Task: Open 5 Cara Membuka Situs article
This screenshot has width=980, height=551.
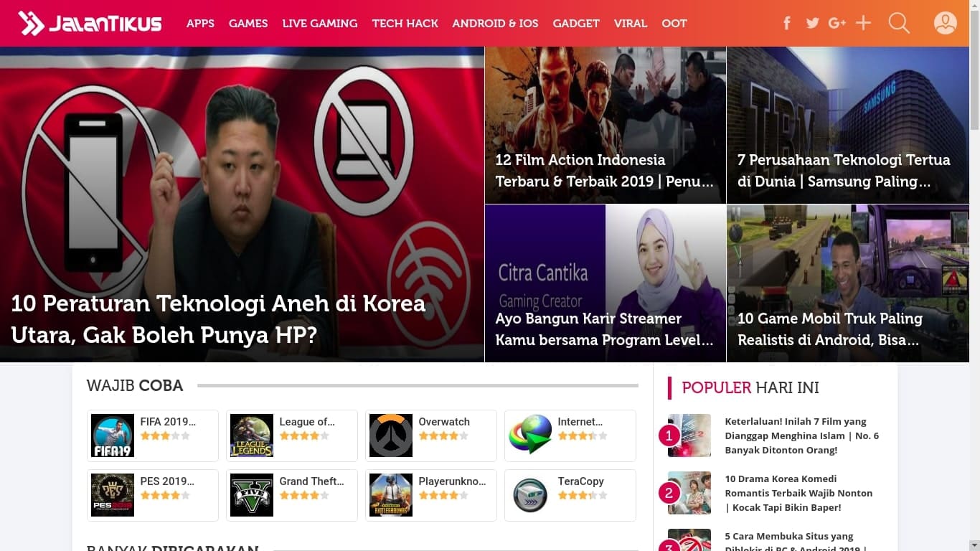Action: pyautogui.click(x=796, y=542)
